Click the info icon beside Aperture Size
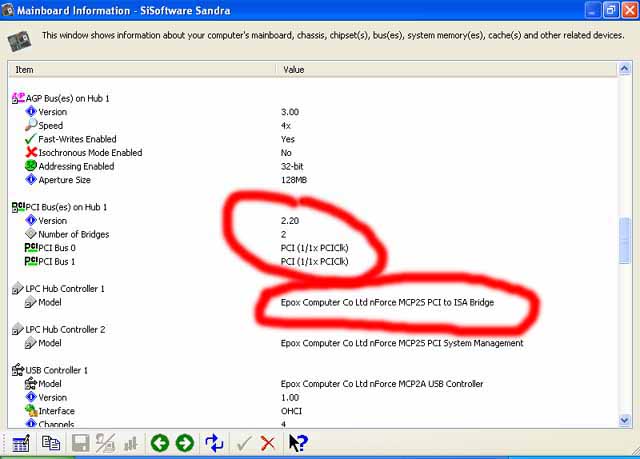The image size is (640, 459). coord(31,179)
